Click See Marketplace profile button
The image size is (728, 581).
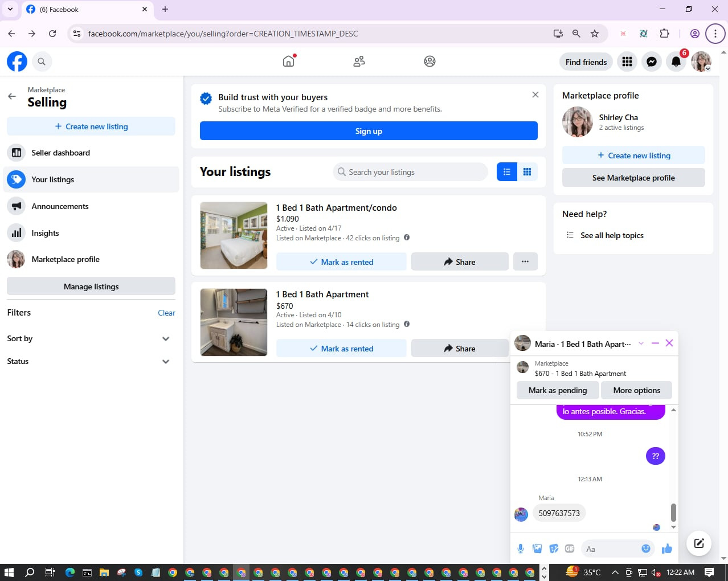pos(633,178)
